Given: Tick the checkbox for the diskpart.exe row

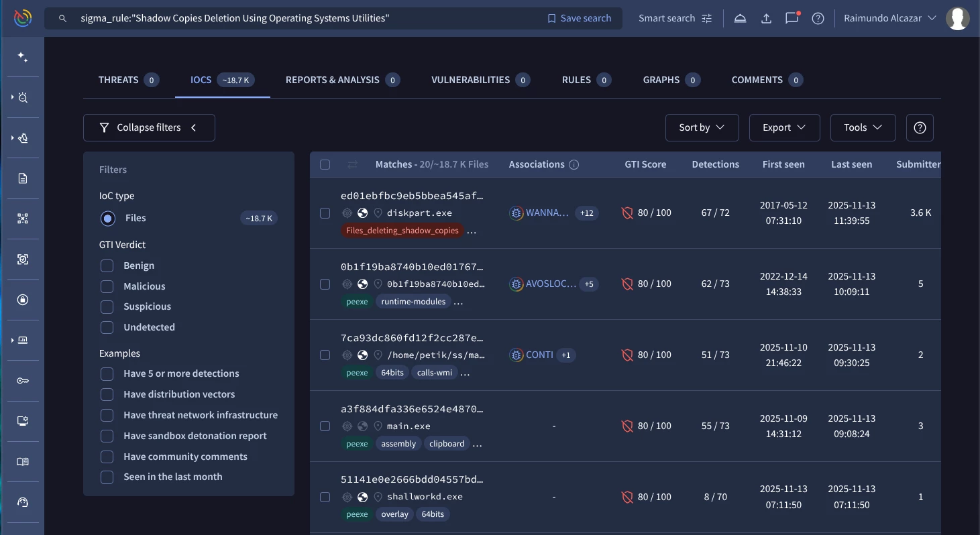Looking at the screenshot, I should [x=325, y=213].
